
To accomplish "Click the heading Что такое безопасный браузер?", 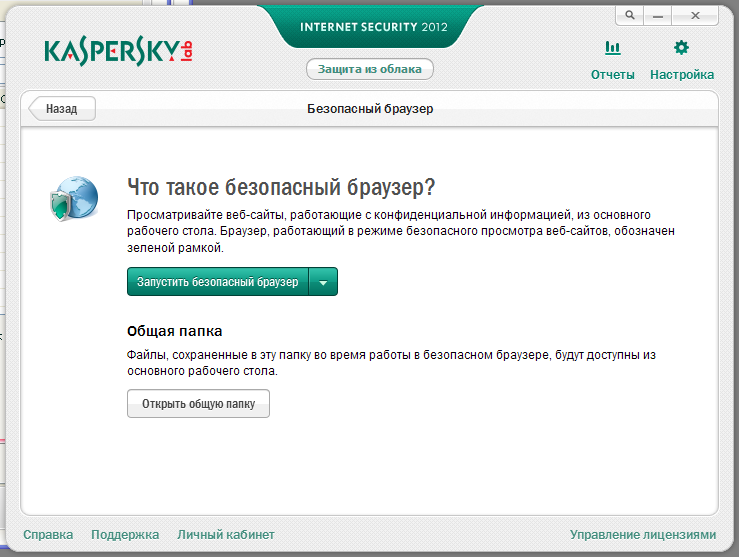I will click(x=281, y=187).
